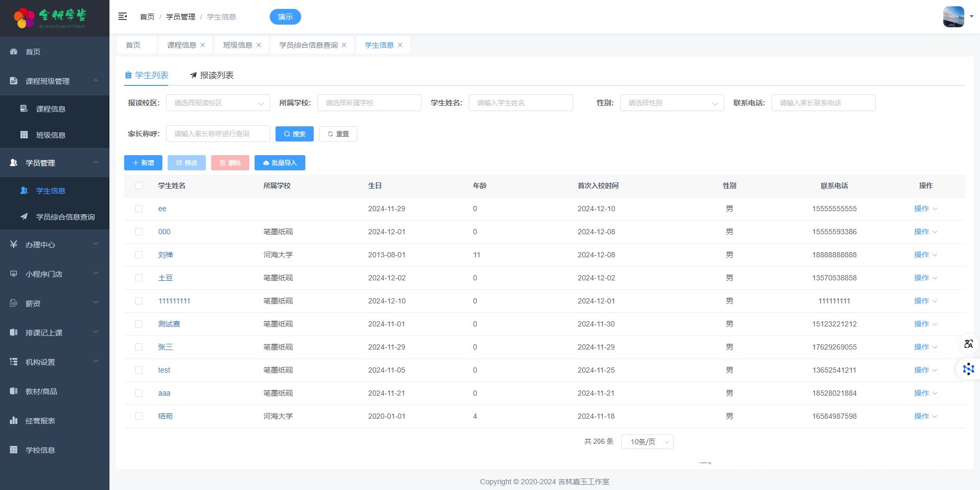Click the 搜索 search button
980x490 pixels.
click(294, 134)
